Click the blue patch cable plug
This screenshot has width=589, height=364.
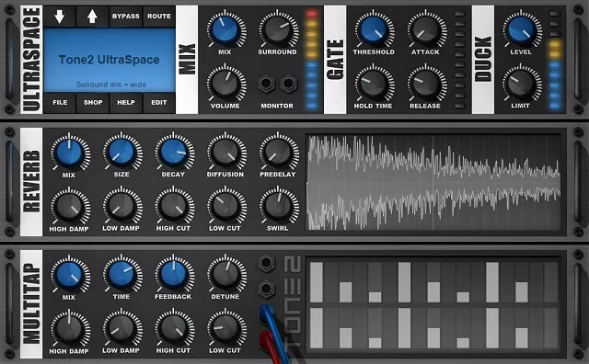coord(266,313)
